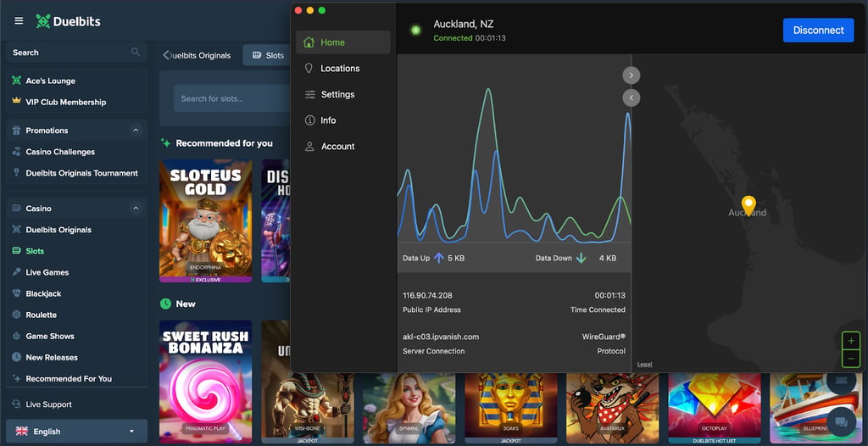The width and height of the screenshot is (868, 446).
Task: Open the Avatarux wolf game thumbnail
Action: coord(612,408)
